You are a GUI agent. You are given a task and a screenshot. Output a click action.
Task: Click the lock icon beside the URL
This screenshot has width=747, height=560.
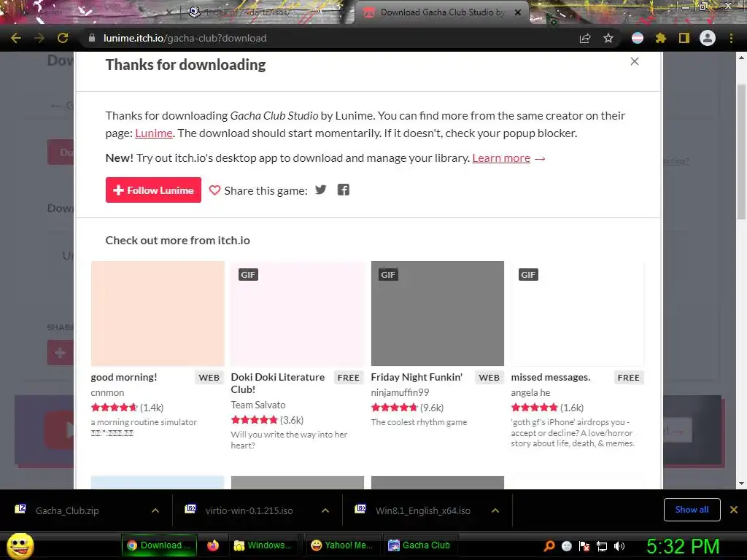tap(92, 38)
